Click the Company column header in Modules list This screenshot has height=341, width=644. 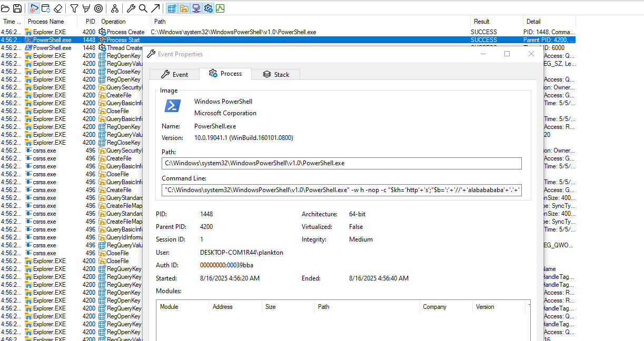[446, 307]
